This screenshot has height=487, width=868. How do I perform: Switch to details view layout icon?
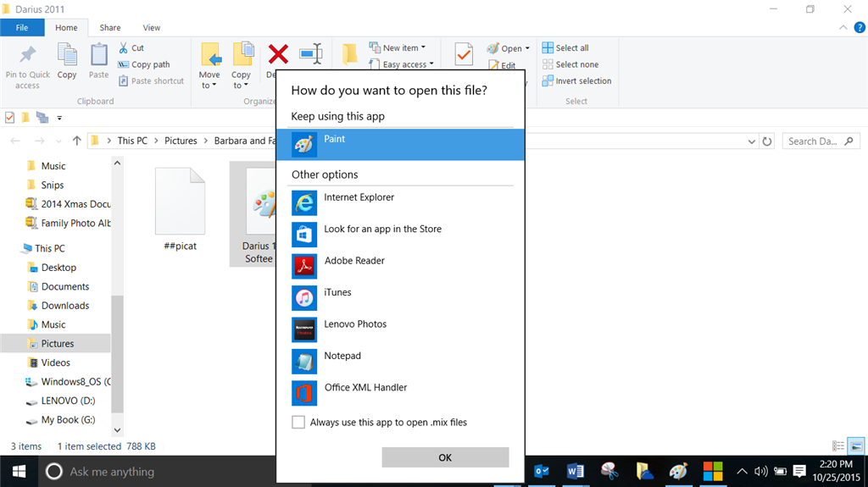[x=838, y=446]
